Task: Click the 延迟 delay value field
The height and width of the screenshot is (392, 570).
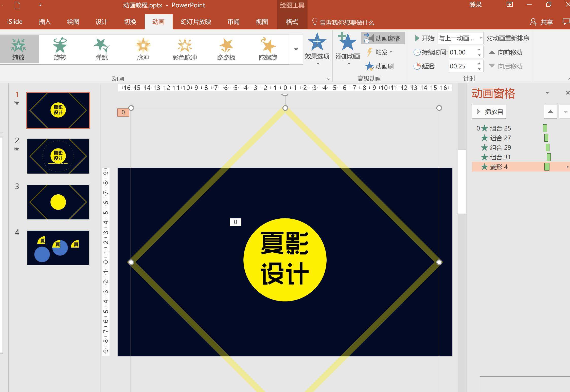Action: (x=462, y=66)
